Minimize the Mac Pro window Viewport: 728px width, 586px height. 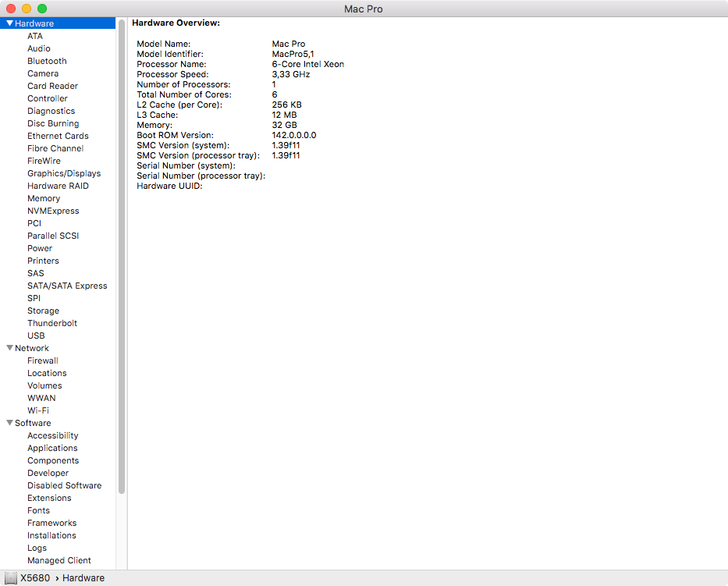[27, 9]
